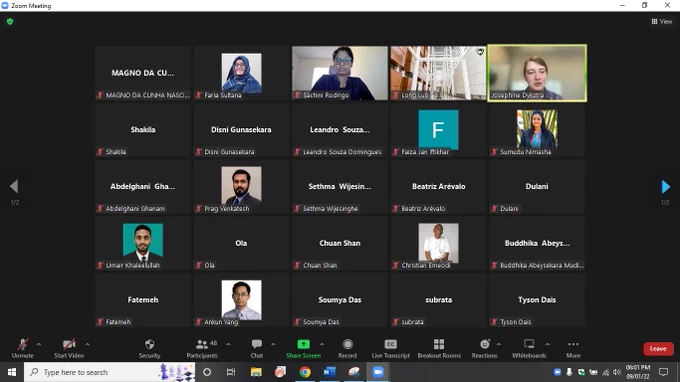Open File Explorer from taskbar
Image resolution: width=680 pixels, height=382 pixels.
[x=256, y=372]
